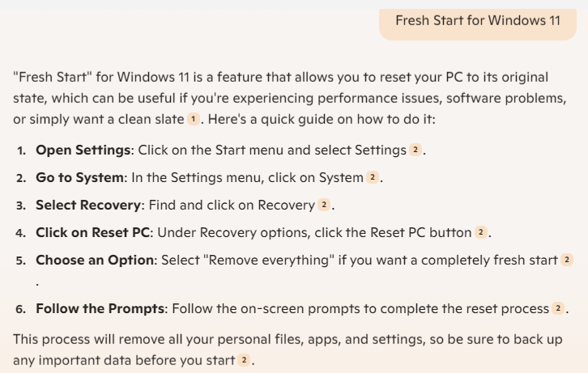Screen dimensions: 588x373
Task: Click the intro paragraph starting "Fresh Start"
Action: click(x=289, y=98)
